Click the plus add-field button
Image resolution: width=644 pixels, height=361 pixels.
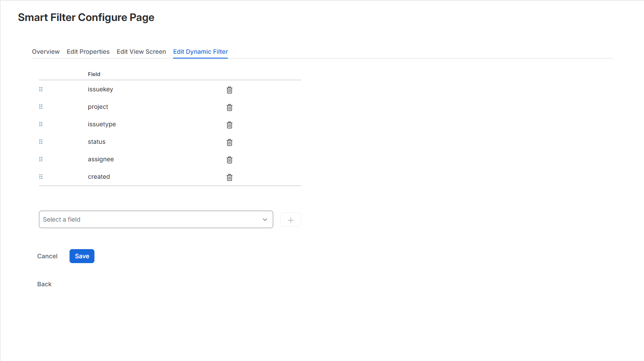291,220
